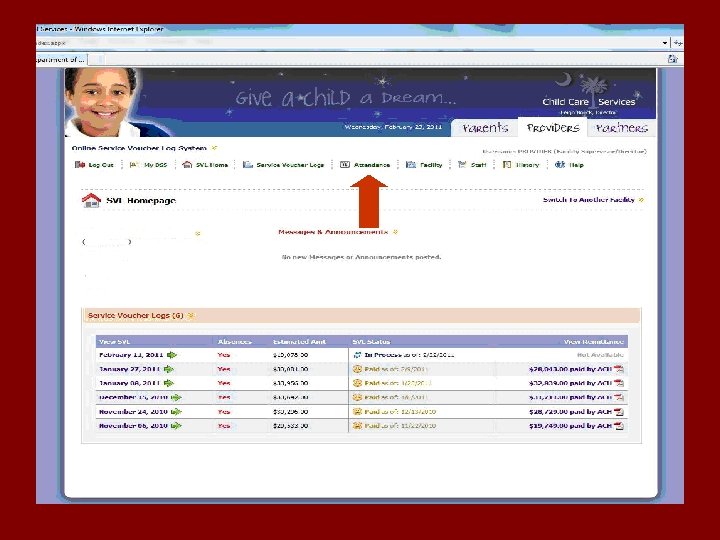720x540 pixels.
Task: Click the Internet Explorer address bar
Action: click(x=349, y=43)
